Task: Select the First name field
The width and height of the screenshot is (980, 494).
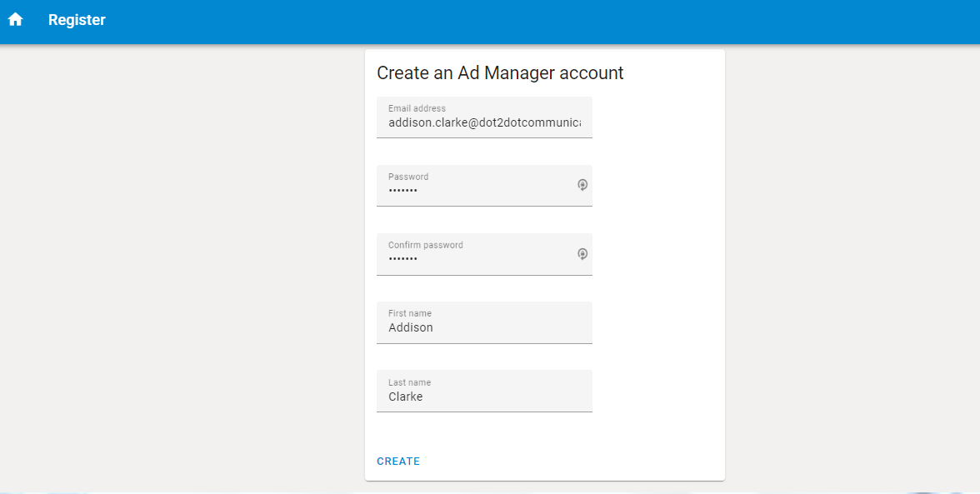Action: (484, 322)
